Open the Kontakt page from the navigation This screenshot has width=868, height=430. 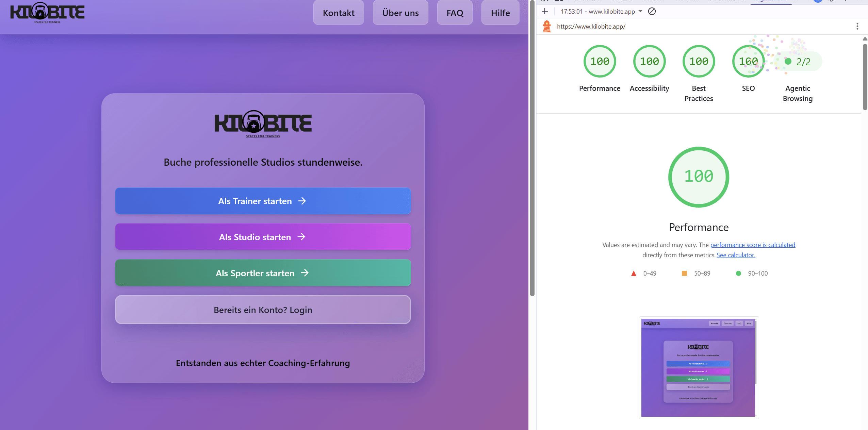[x=339, y=13]
